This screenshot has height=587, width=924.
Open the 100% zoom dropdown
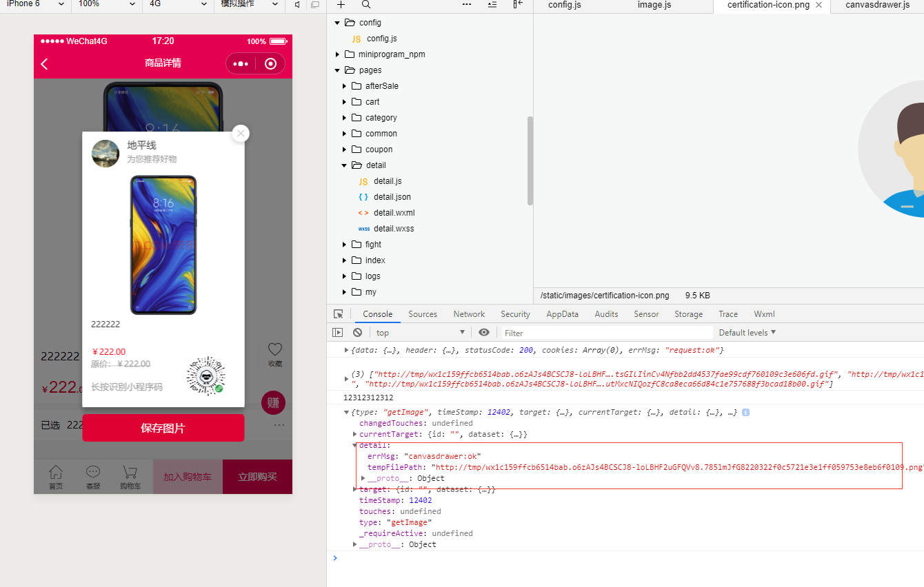(106, 4)
